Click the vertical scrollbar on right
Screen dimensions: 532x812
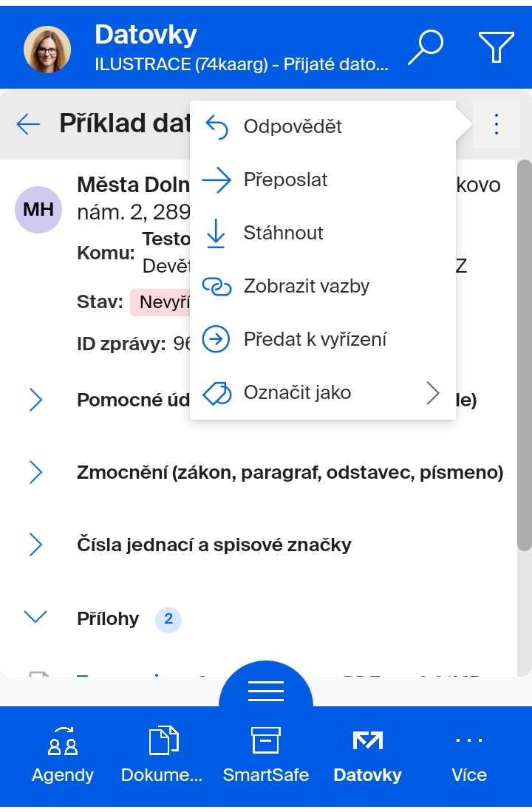[524, 355]
